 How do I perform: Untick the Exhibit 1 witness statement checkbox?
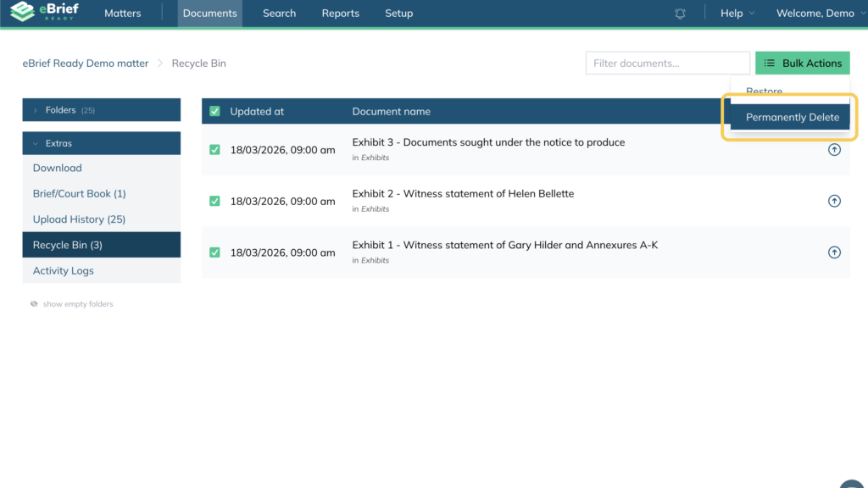pyautogui.click(x=214, y=252)
